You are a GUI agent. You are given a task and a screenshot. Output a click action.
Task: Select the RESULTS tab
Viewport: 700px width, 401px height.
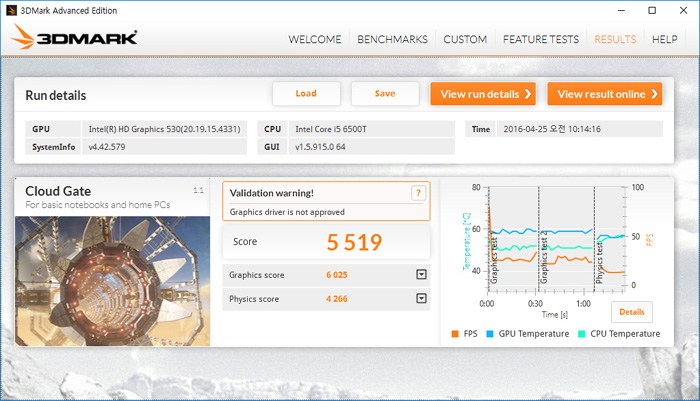(615, 39)
